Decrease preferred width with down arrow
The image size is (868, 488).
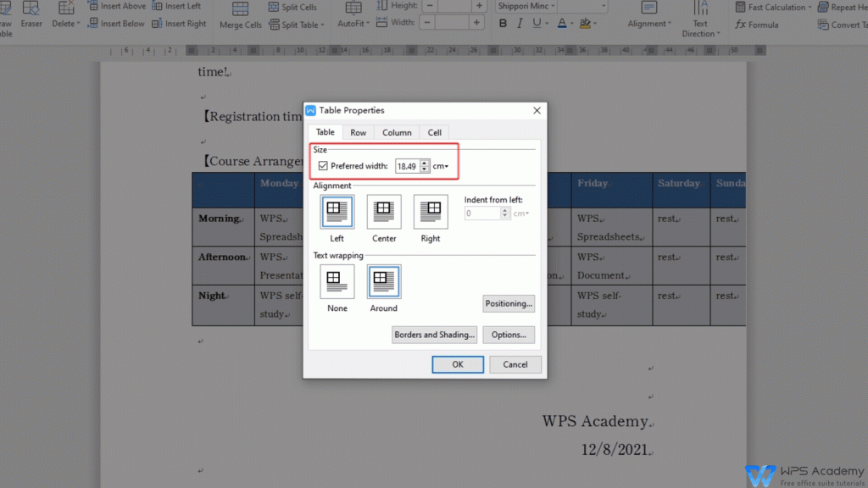click(425, 169)
